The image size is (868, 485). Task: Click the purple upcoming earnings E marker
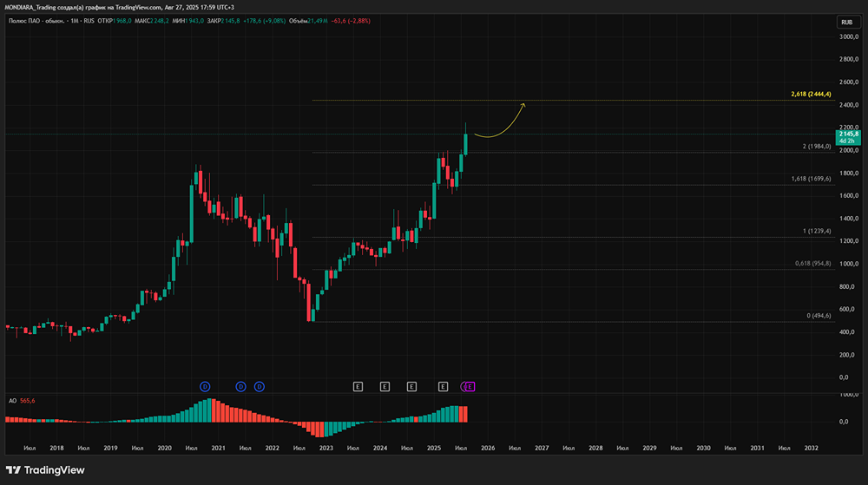tap(470, 387)
